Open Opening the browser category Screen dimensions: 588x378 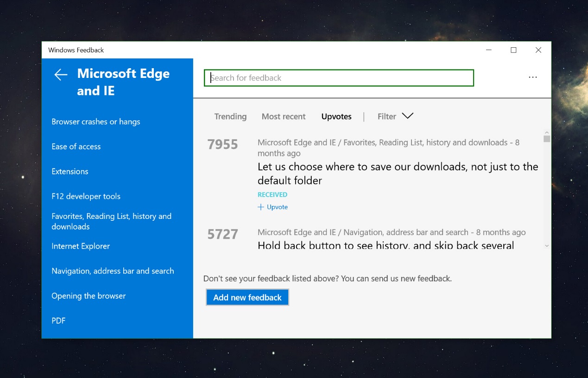click(x=89, y=296)
